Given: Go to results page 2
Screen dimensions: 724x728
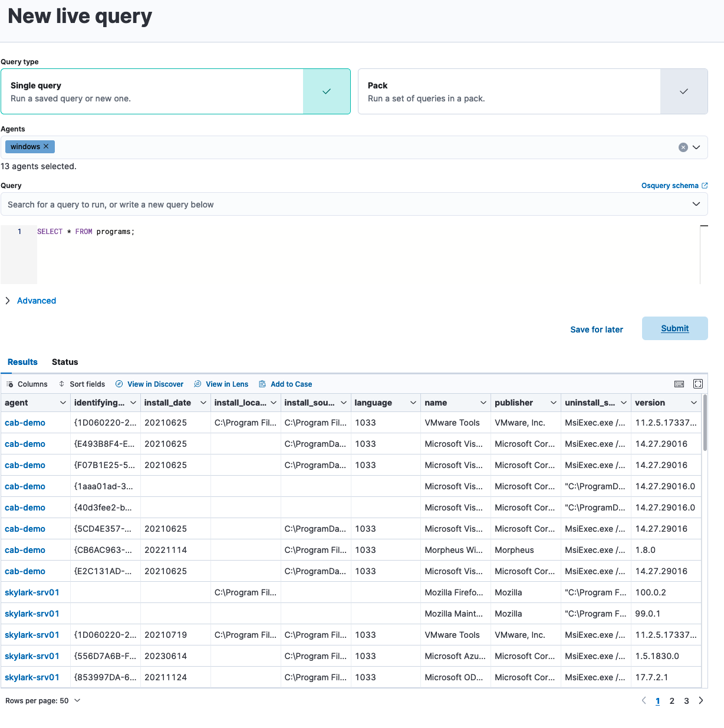Looking at the screenshot, I should point(672,701).
